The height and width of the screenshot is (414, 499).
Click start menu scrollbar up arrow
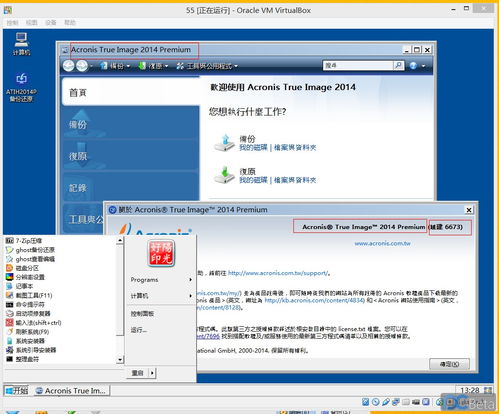(120, 240)
